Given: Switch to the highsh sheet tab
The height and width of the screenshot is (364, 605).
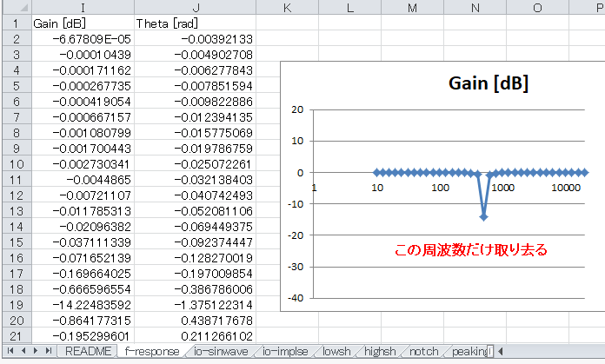Looking at the screenshot, I should [380, 351].
